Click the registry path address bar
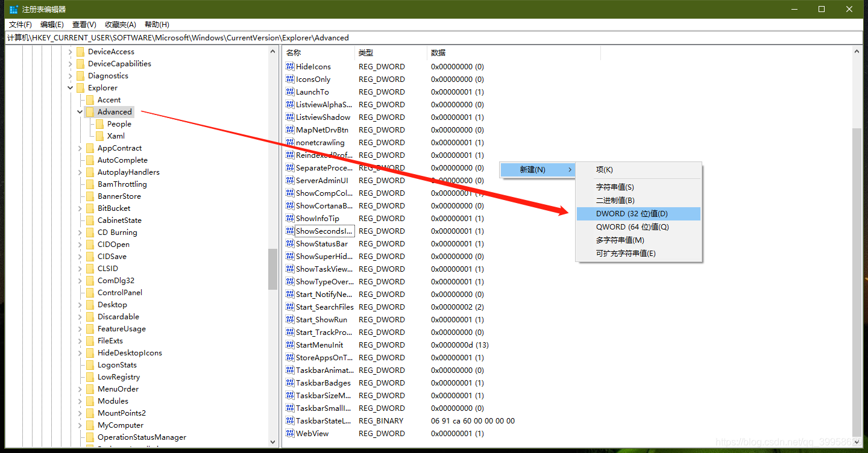The height and width of the screenshot is (453, 868). pos(434,37)
